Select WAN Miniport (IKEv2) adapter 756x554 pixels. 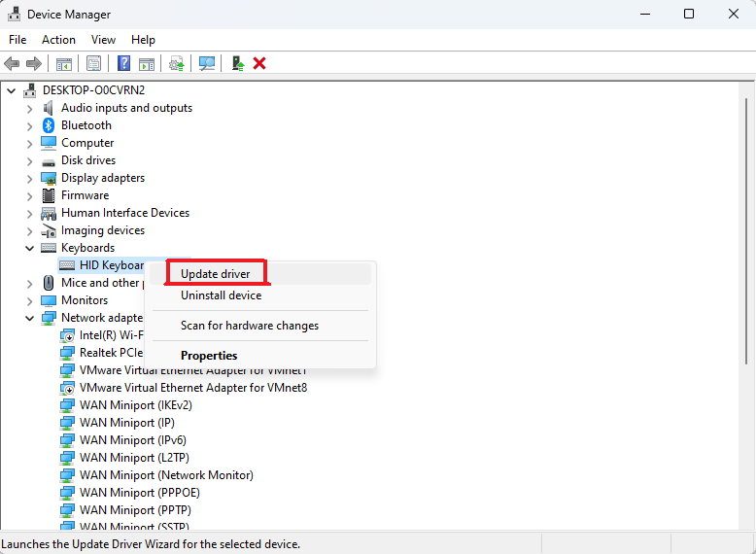(x=135, y=405)
